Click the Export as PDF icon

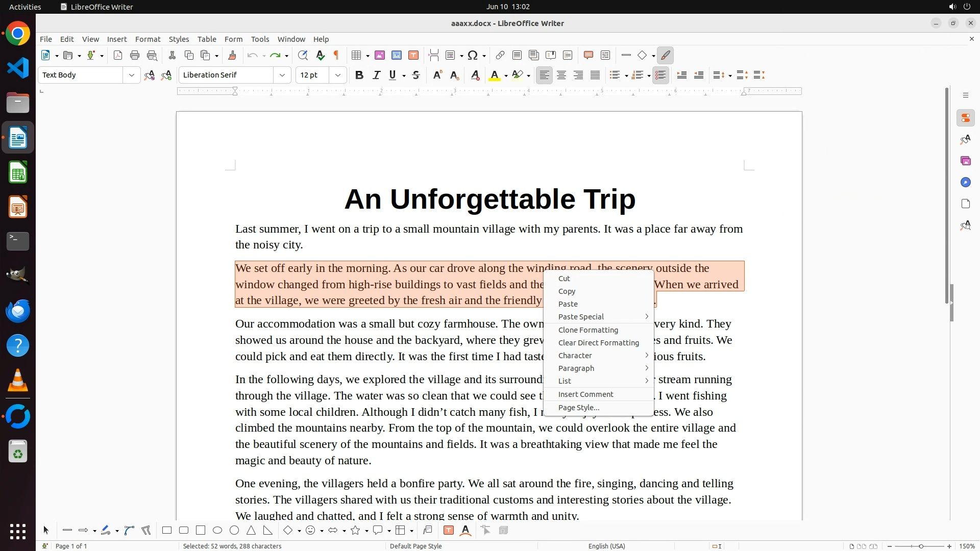tap(118, 56)
